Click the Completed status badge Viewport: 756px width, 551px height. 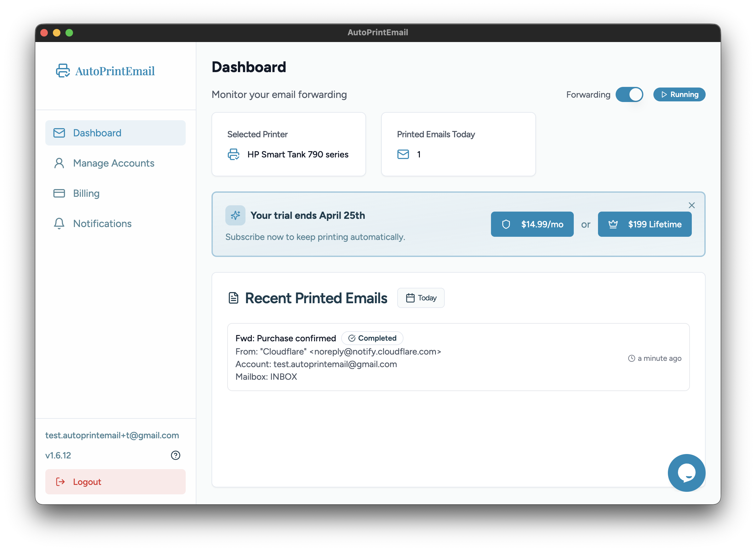click(372, 338)
